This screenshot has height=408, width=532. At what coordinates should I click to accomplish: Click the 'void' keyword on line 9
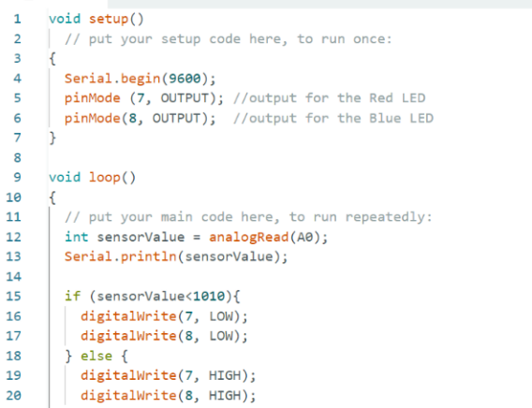click(x=65, y=178)
